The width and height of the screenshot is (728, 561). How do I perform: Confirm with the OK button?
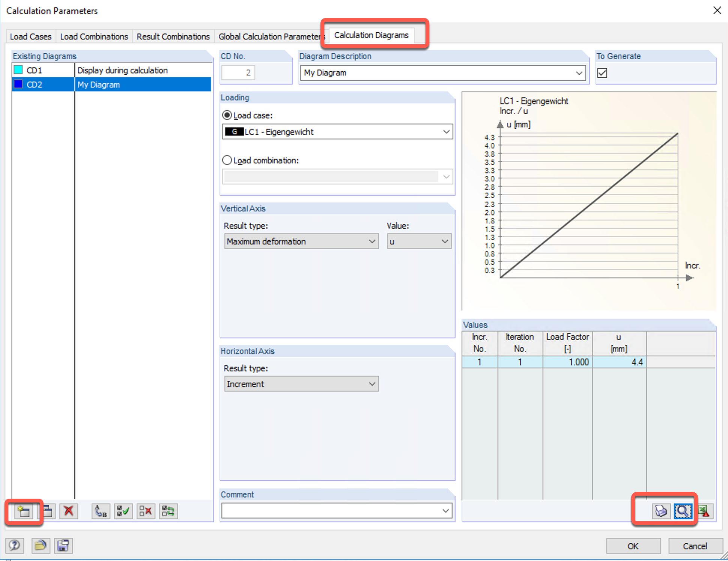point(633,546)
